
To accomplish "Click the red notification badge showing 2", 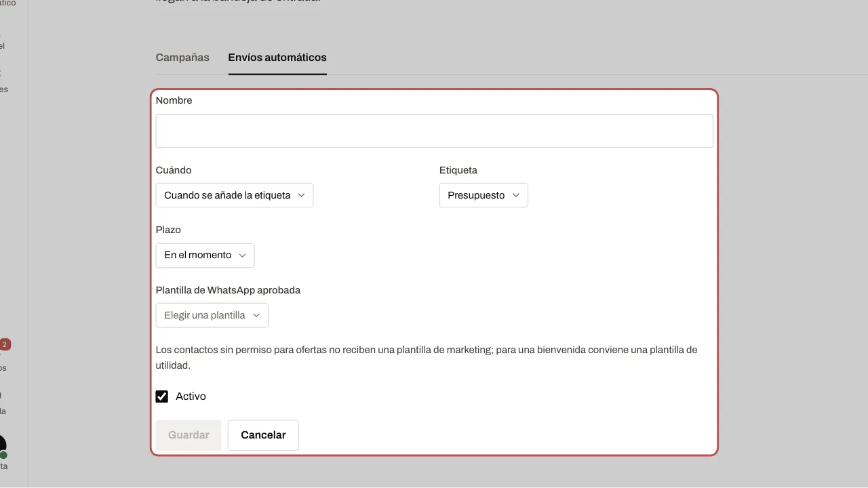I will 5,344.
